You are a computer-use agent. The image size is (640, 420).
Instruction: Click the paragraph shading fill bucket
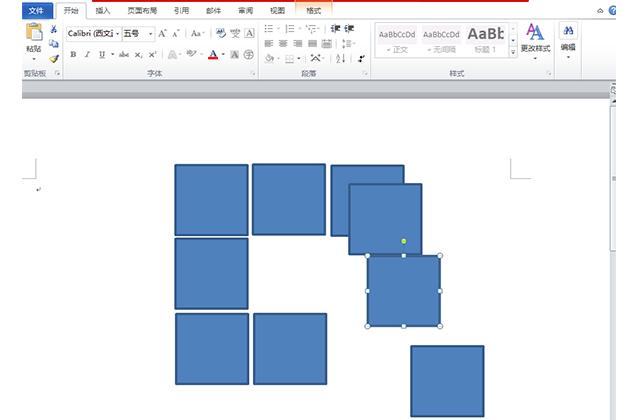click(x=269, y=59)
